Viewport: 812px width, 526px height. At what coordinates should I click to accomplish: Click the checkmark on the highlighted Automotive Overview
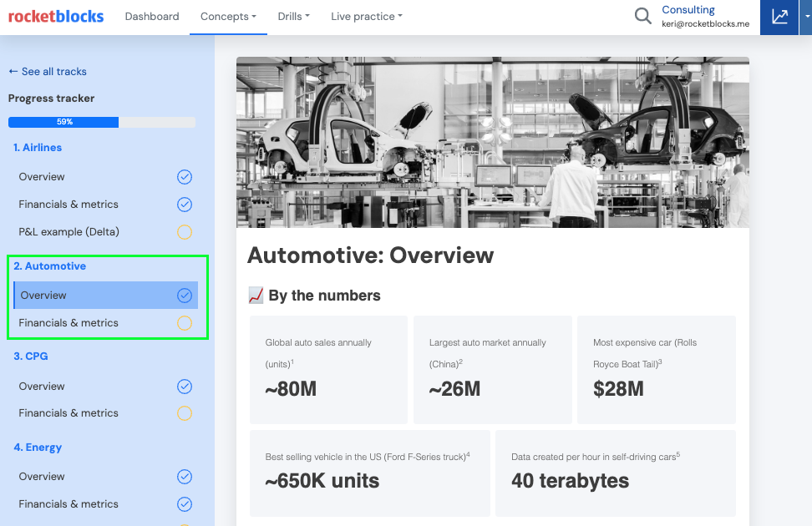point(185,295)
